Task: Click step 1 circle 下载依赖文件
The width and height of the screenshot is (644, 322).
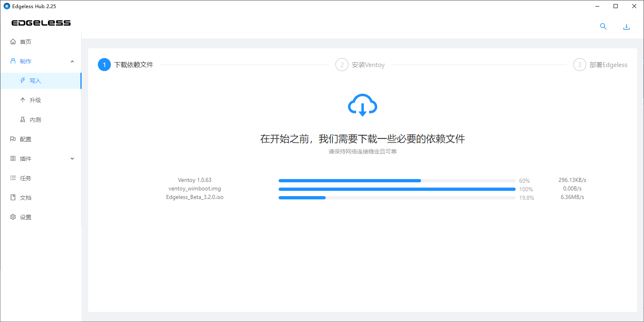Action: click(x=104, y=65)
